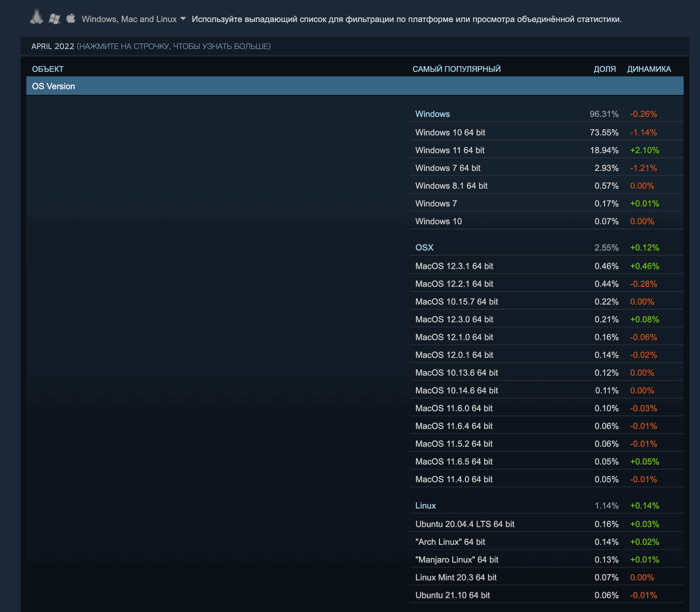Click the 0.17% share of Windows 7
This screenshot has height=612, width=700.
[607, 203]
